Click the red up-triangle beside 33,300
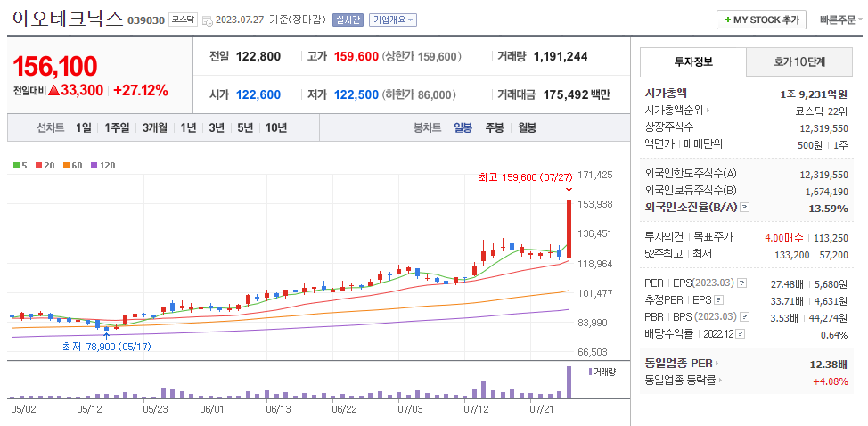Viewport: 868px width, 426px height. coord(53,91)
